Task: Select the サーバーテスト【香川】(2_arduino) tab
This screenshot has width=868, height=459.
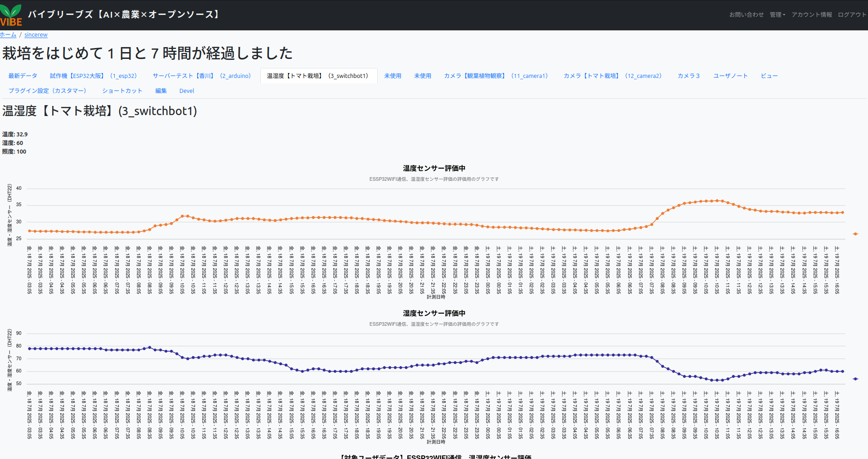Action: 202,76
